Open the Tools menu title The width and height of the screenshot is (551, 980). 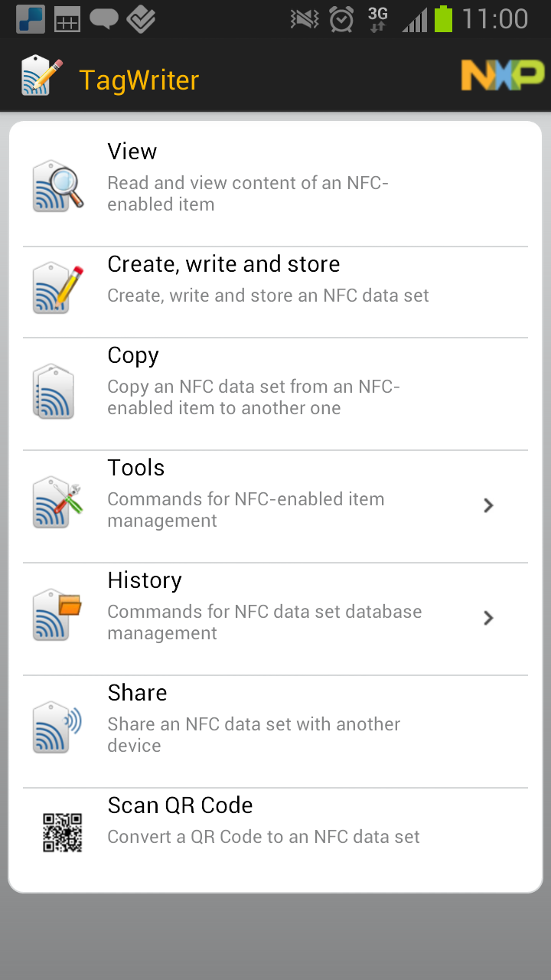click(x=136, y=468)
